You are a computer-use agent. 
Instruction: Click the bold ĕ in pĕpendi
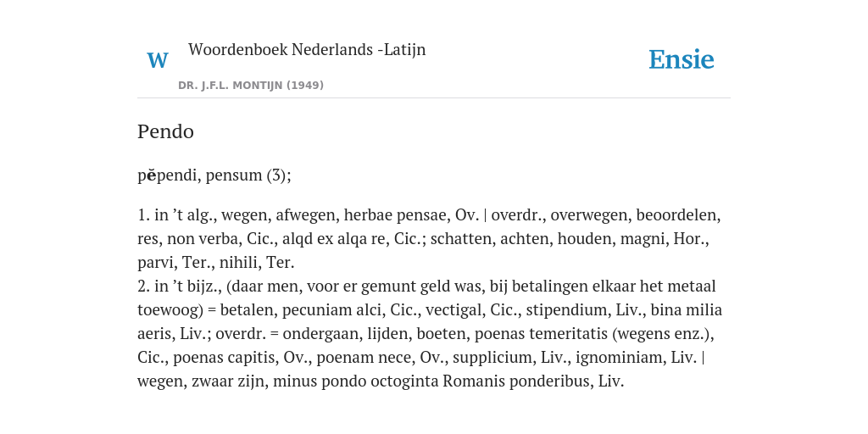click(152, 175)
